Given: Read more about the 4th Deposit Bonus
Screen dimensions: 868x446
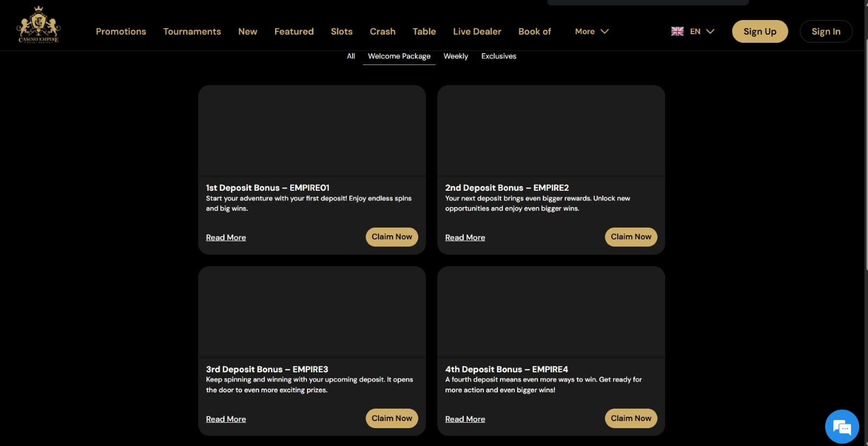Looking at the screenshot, I should [465, 419].
